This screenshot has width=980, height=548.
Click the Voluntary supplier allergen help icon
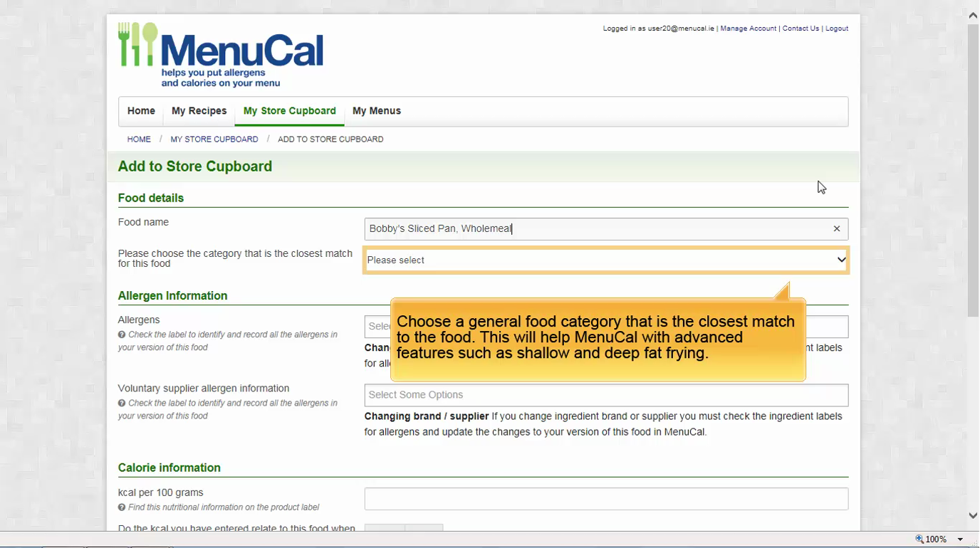pyautogui.click(x=122, y=403)
